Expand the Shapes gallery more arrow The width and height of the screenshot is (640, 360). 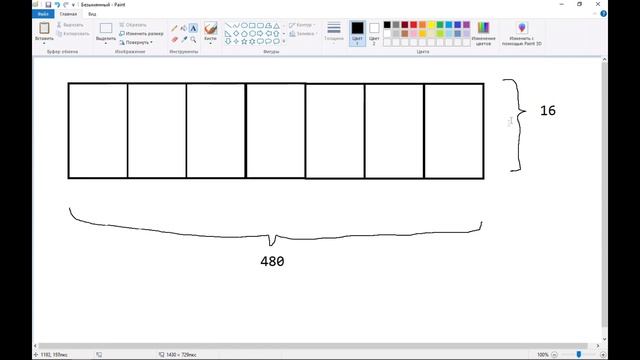click(x=284, y=42)
